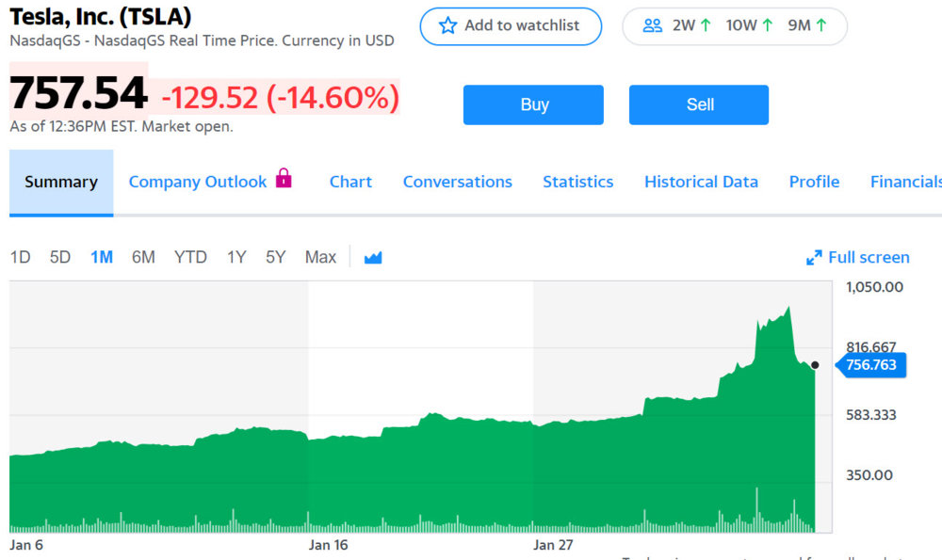
Task: Open the Historical Data tab
Action: (701, 181)
